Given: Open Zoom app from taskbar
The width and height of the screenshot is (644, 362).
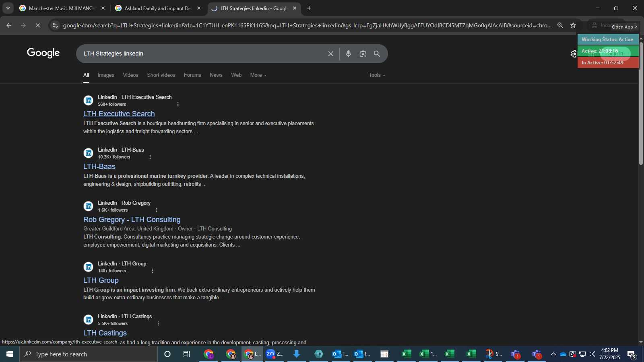Looking at the screenshot, I should point(275,354).
